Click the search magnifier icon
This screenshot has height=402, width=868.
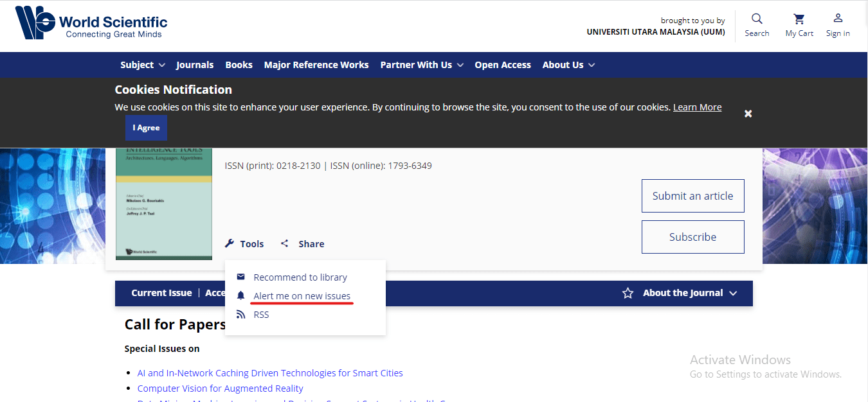coord(757,19)
